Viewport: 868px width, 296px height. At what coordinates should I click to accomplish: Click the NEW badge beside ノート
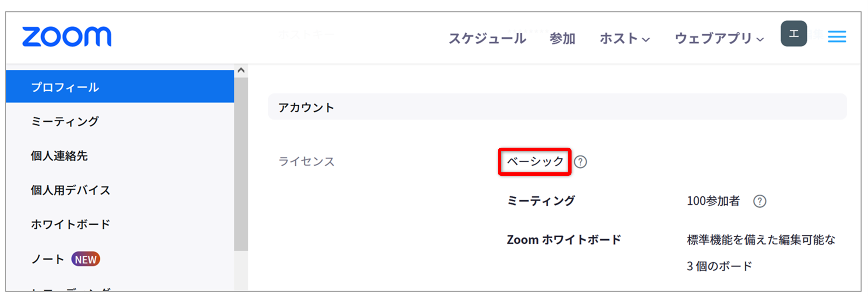(86, 259)
